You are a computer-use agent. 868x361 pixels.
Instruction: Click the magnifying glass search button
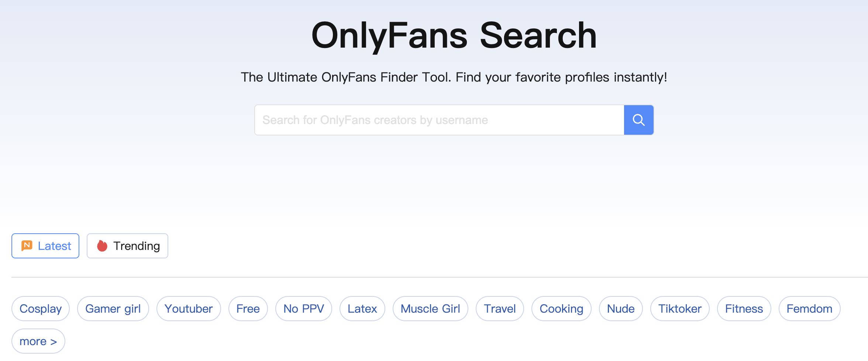pos(638,120)
